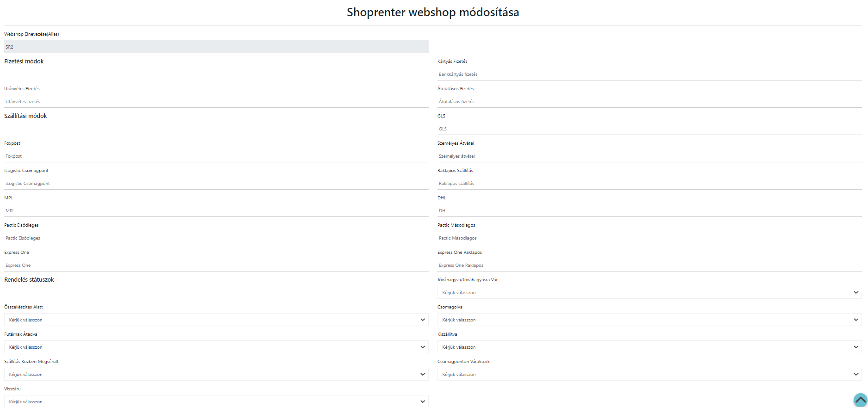Click the Csomagponton Várakozik label
Screen dimensions: 868x407
coord(463,361)
